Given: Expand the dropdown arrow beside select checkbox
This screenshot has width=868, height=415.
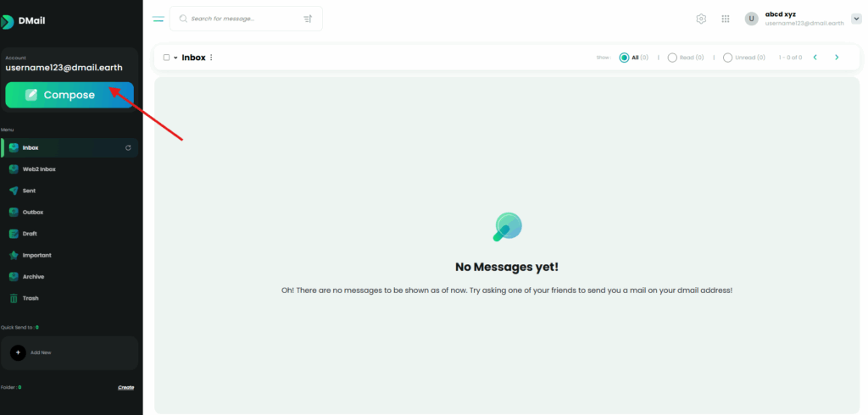Looking at the screenshot, I should pyautogui.click(x=176, y=58).
